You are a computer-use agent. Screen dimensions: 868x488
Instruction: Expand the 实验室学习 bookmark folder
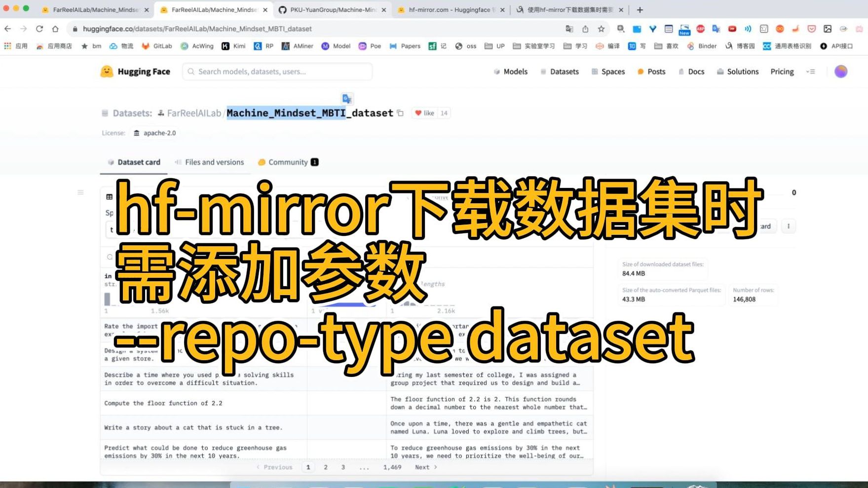click(x=534, y=46)
